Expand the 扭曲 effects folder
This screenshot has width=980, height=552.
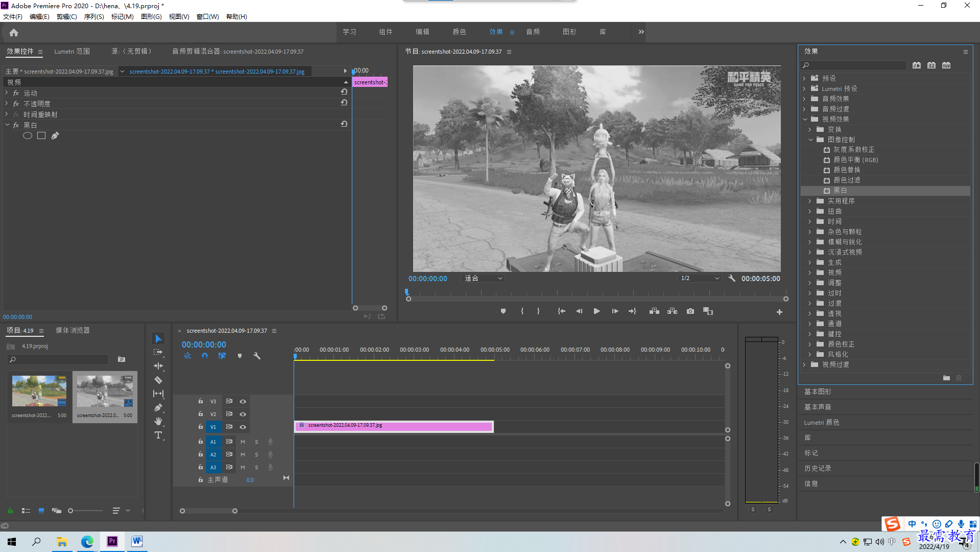pyautogui.click(x=810, y=211)
